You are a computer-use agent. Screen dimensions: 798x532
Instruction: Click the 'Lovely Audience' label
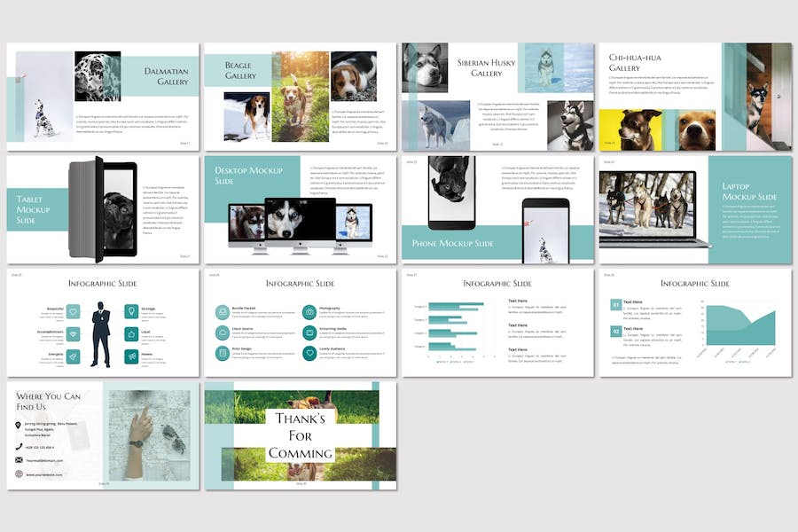pyautogui.click(x=332, y=348)
